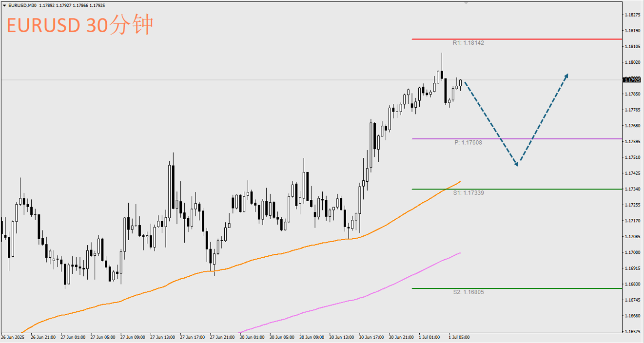
Task: Click the EURUSD,M30 symbol header text
Action: (22, 5)
